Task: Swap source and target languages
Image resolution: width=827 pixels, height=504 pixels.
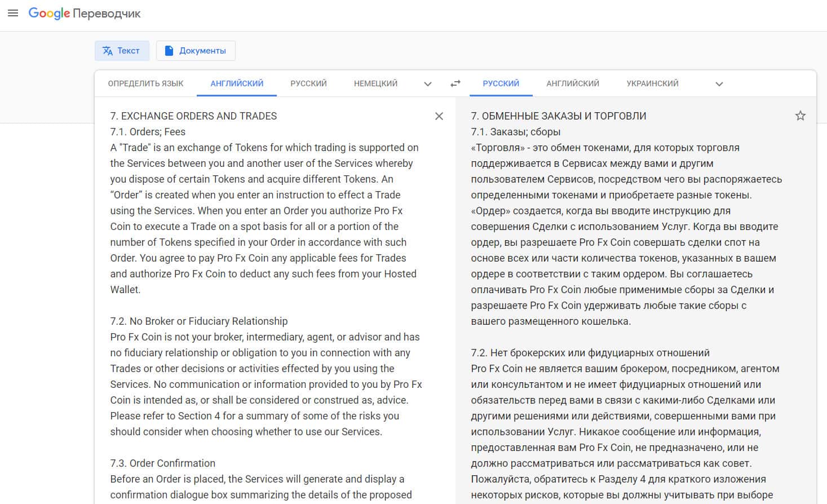Action: point(455,83)
